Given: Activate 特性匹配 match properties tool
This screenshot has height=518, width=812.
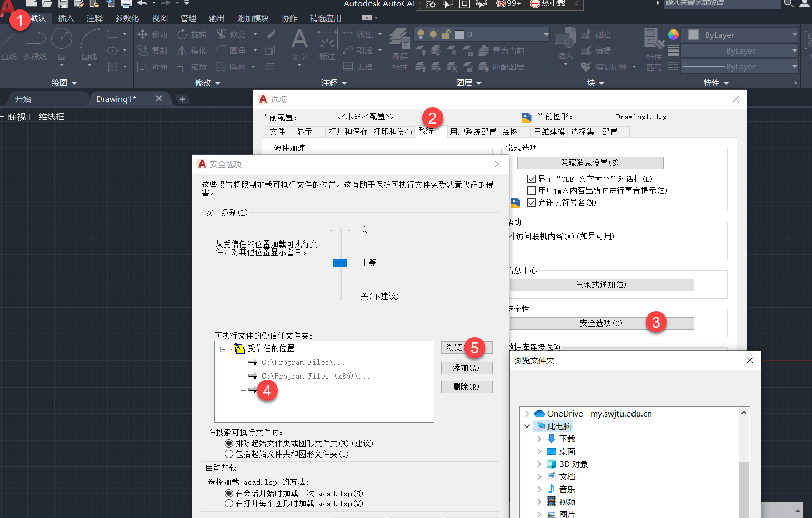Looking at the screenshot, I should [x=654, y=50].
